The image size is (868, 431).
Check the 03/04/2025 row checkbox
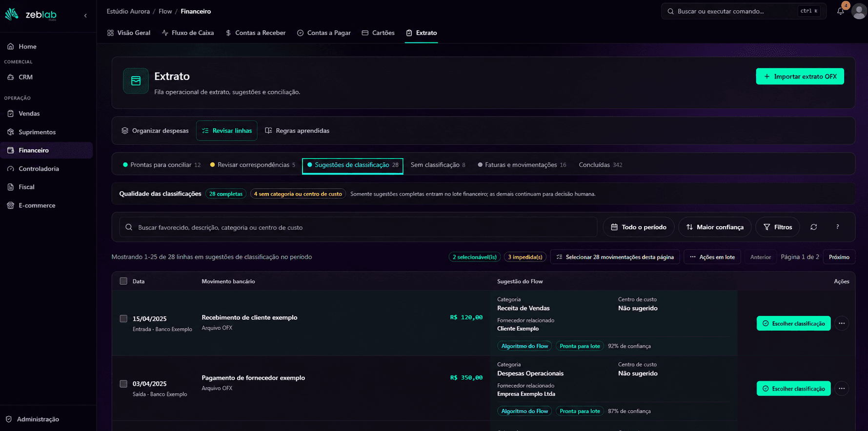click(x=123, y=384)
